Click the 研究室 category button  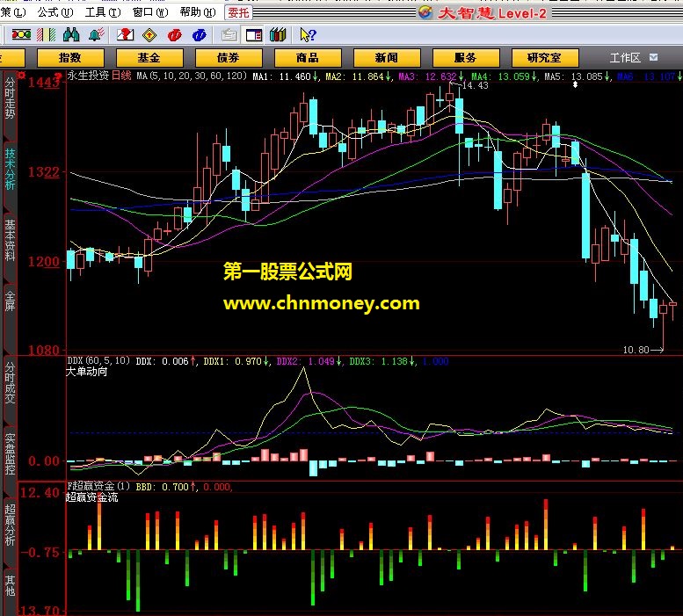[545, 58]
